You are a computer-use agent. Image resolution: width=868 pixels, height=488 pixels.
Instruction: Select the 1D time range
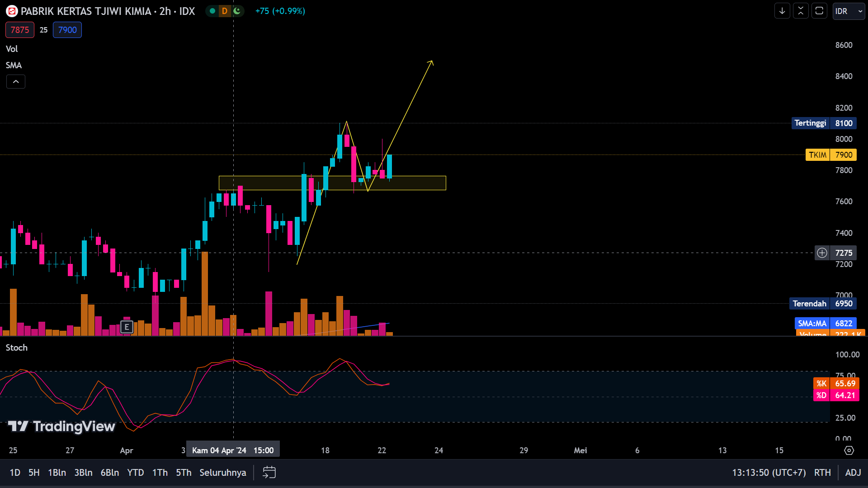tap(15, 472)
